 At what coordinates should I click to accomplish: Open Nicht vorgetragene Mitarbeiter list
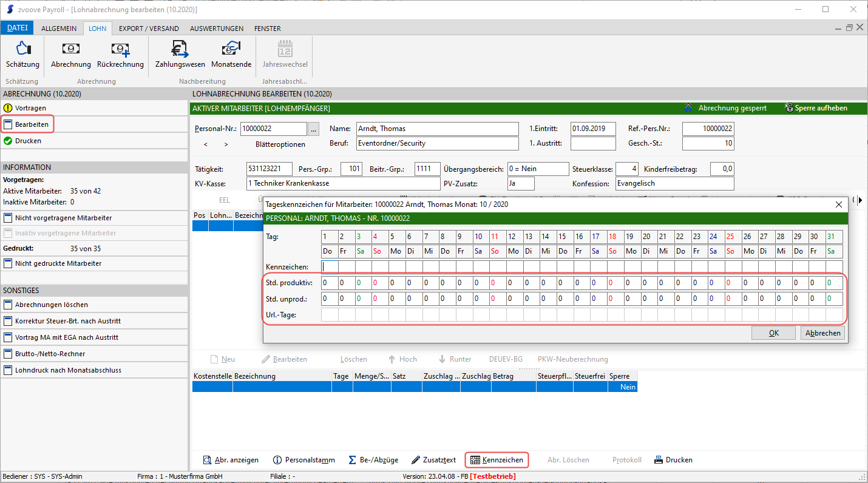pos(63,218)
